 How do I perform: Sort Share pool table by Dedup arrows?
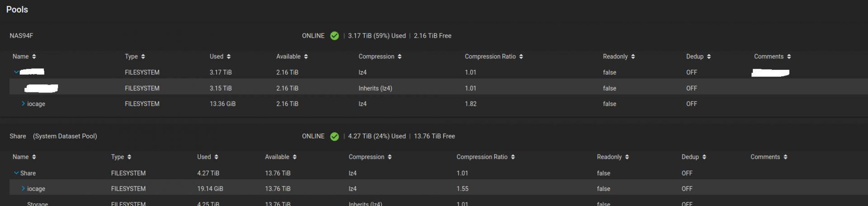click(704, 157)
